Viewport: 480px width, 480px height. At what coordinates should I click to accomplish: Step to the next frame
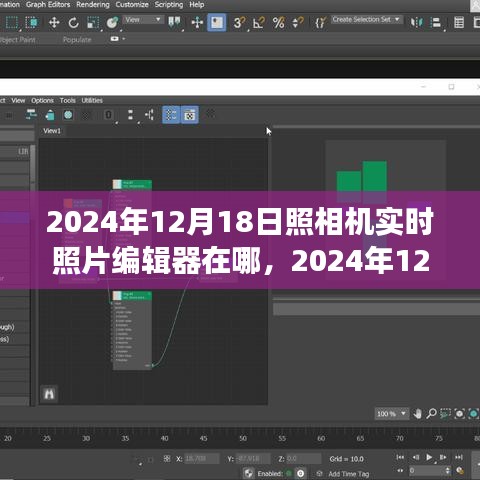point(443,457)
